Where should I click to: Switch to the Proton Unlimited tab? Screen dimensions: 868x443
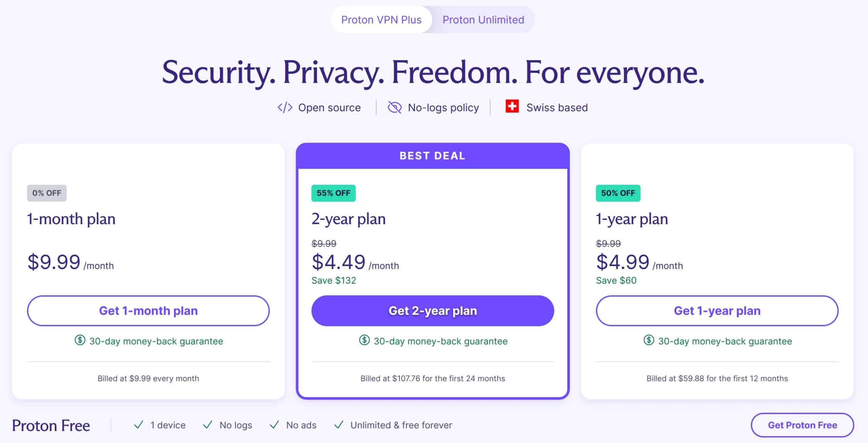(484, 20)
